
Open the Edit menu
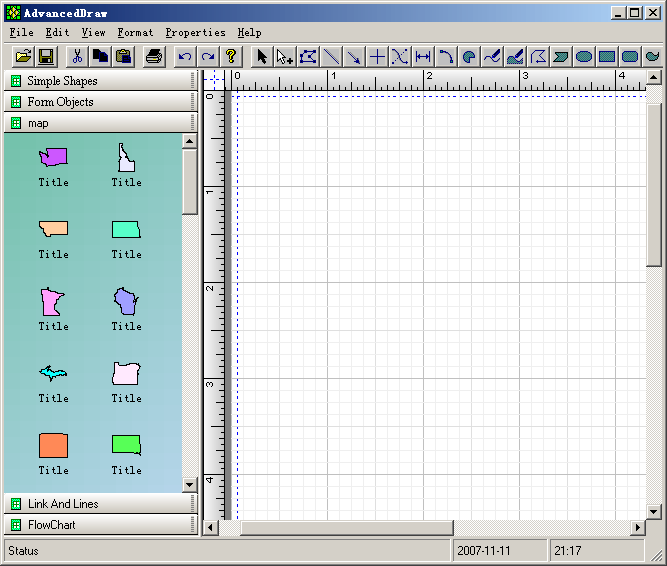[x=57, y=33]
